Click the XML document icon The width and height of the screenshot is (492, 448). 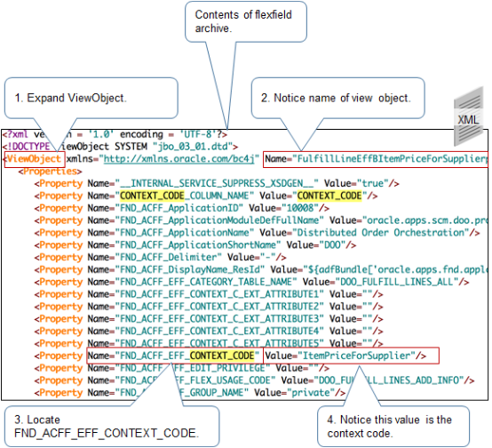tap(468, 116)
